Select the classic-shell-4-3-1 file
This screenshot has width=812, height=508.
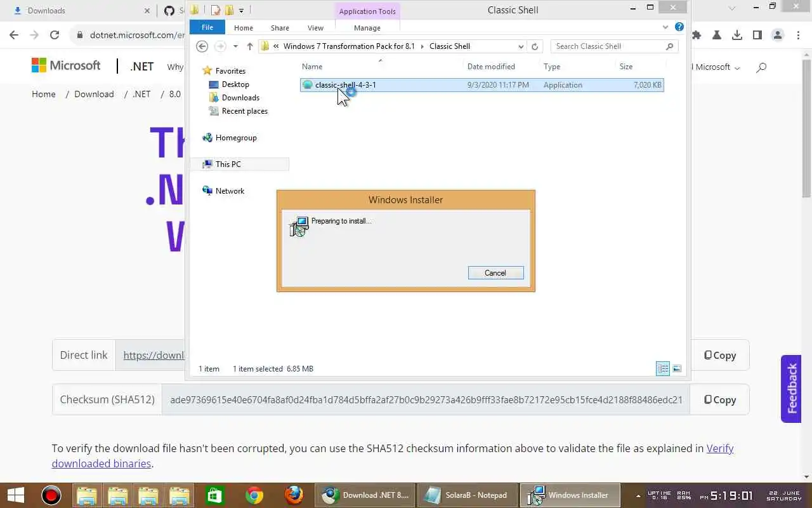coord(482,85)
